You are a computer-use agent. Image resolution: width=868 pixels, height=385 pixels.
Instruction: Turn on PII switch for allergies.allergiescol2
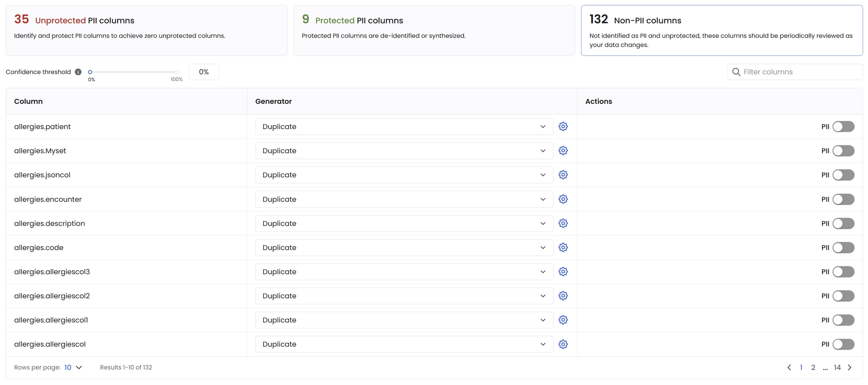[x=843, y=296]
